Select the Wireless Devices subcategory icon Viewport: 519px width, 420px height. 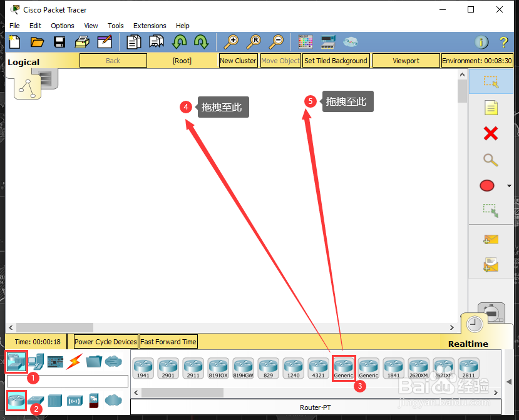point(75,401)
